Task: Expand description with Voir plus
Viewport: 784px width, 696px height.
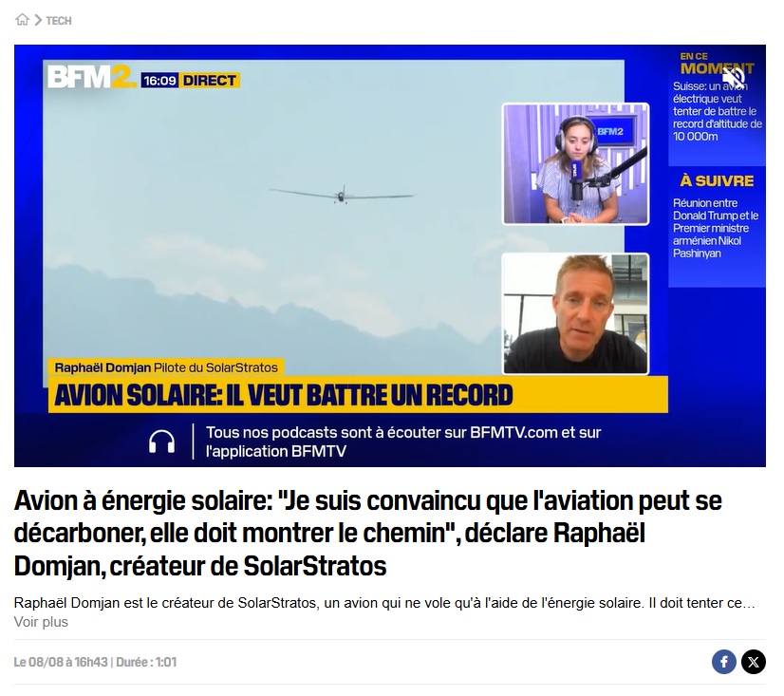Action: coord(41,621)
